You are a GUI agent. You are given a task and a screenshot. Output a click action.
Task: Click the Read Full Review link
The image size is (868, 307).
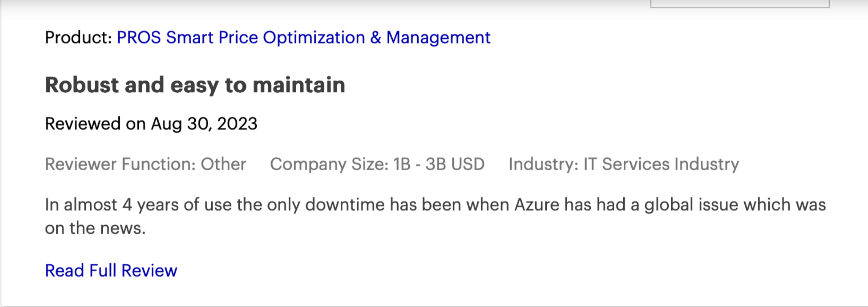(x=111, y=271)
